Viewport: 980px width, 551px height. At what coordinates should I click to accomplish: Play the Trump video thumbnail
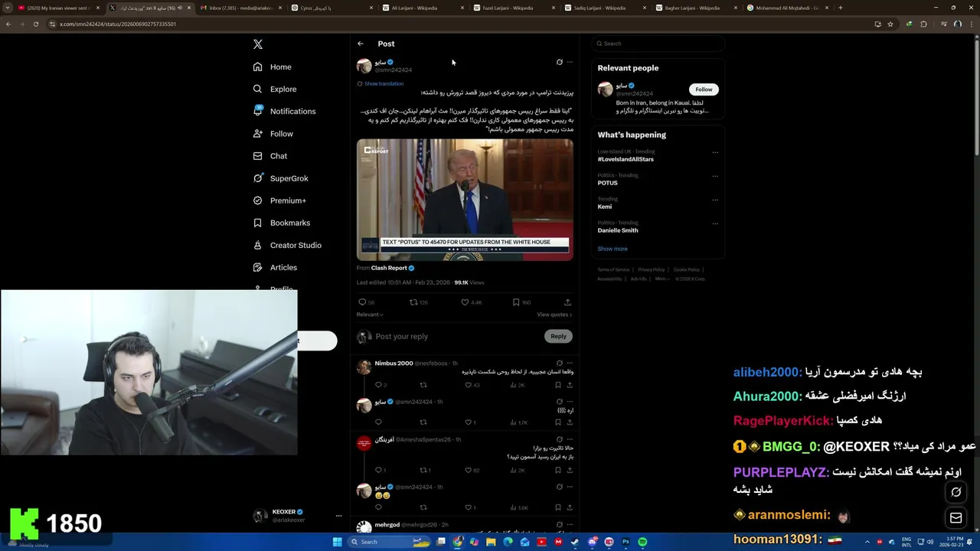pos(465,200)
